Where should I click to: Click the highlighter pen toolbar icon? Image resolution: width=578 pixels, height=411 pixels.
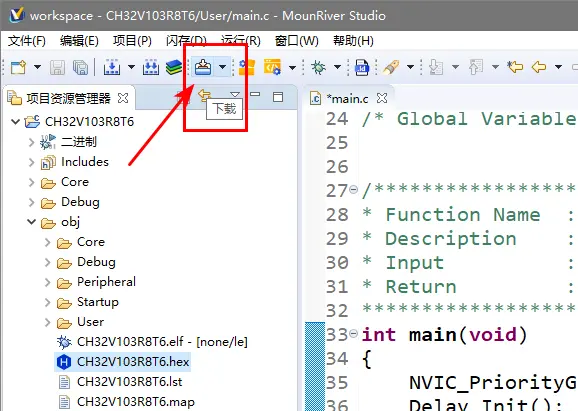pos(391,67)
